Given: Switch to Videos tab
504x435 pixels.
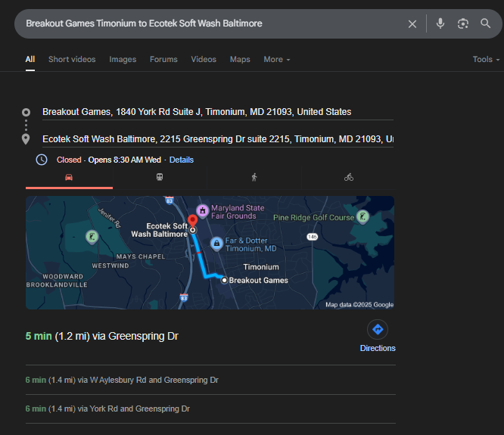Looking at the screenshot, I should (x=204, y=60).
